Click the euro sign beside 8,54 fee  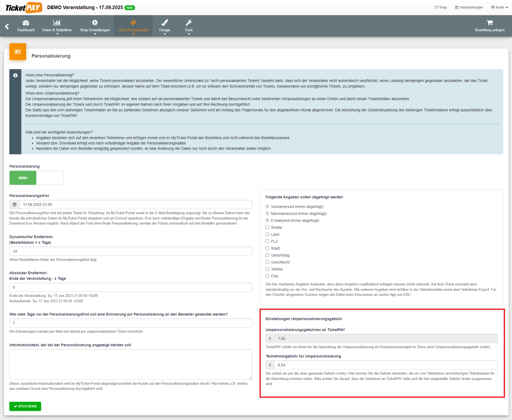(x=270, y=365)
